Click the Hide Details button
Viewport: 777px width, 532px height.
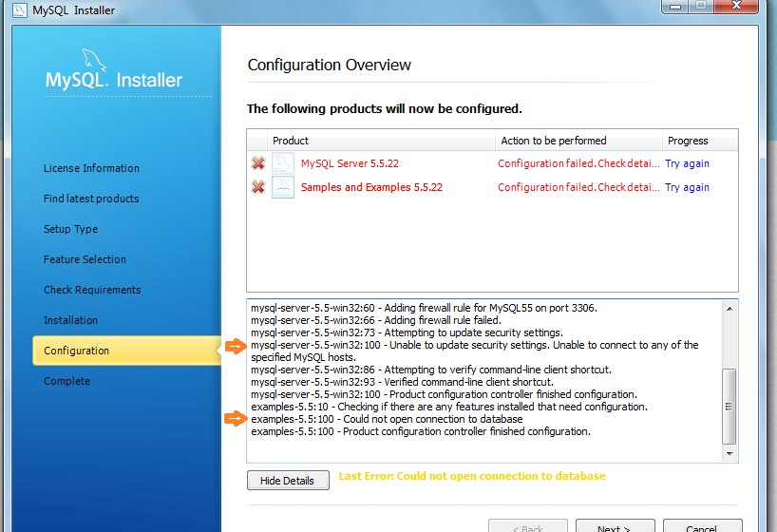(288, 481)
